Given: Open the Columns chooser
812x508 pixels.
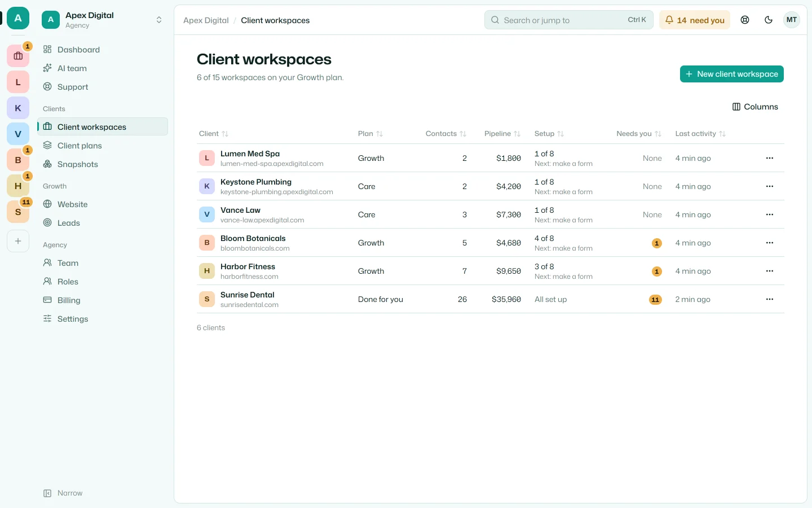Looking at the screenshot, I should pyautogui.click(x=755, y=107).
